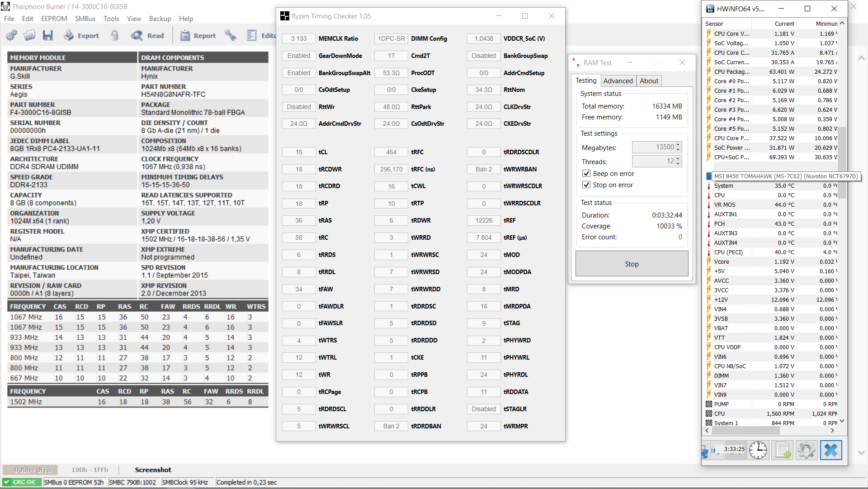Click the Read SPD magnifier icon
This screenshot has width=868, height=489.
(137, 35)
